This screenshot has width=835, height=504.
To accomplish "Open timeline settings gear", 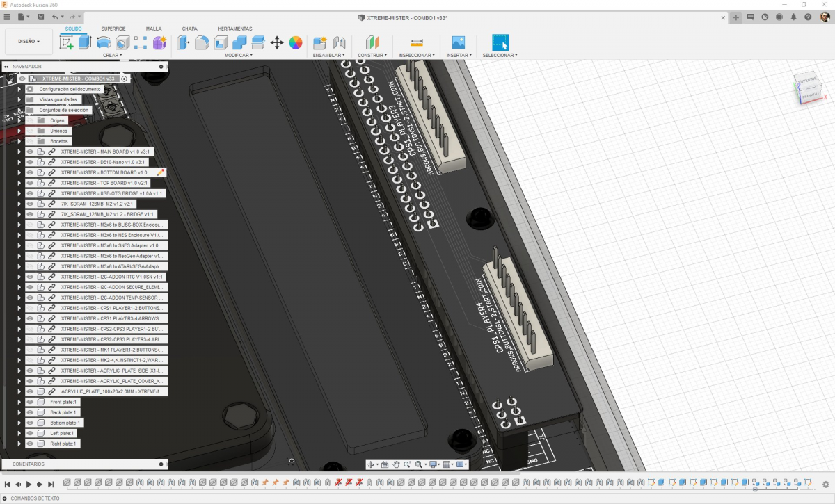I will coord(826,484).
